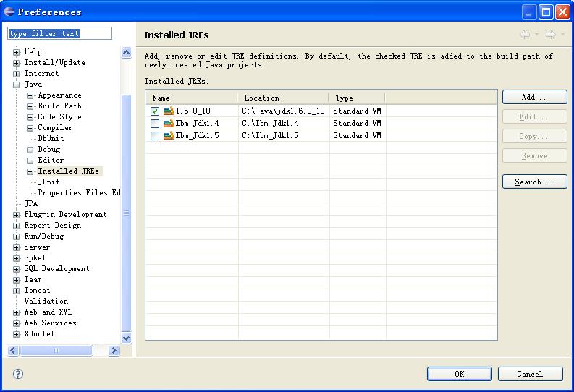Expand the Tomcat node

pyautogui.click(x=16, y=291)
